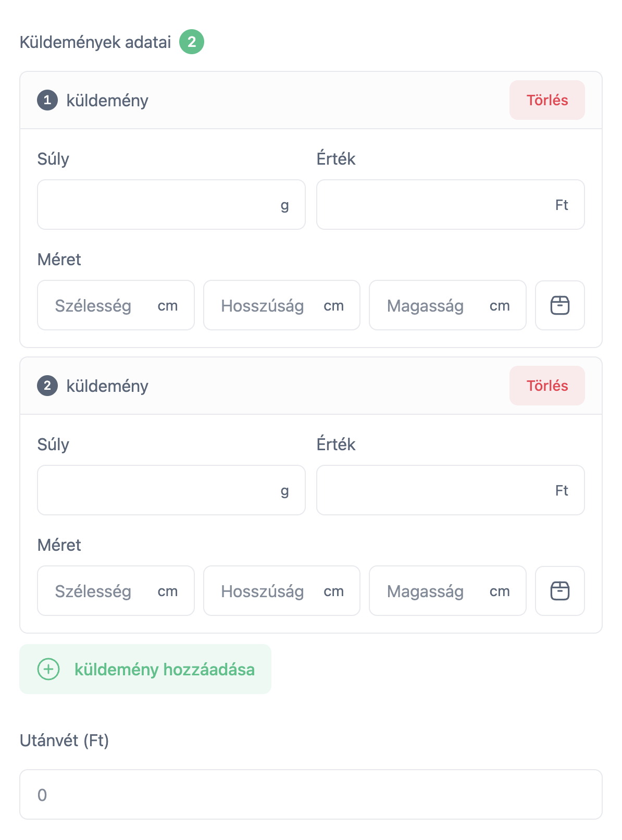Delete the first küldemény with Törlés
The height and width of the screenshot is (840, 622).
pyautogui.click(x=546, y=101)
